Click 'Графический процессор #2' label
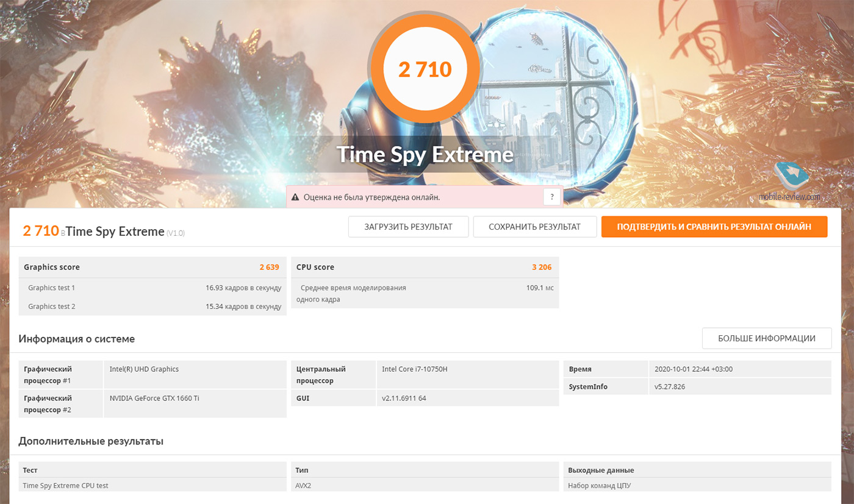The height and width of the screenshot is (504, 854). pos(61,403)
